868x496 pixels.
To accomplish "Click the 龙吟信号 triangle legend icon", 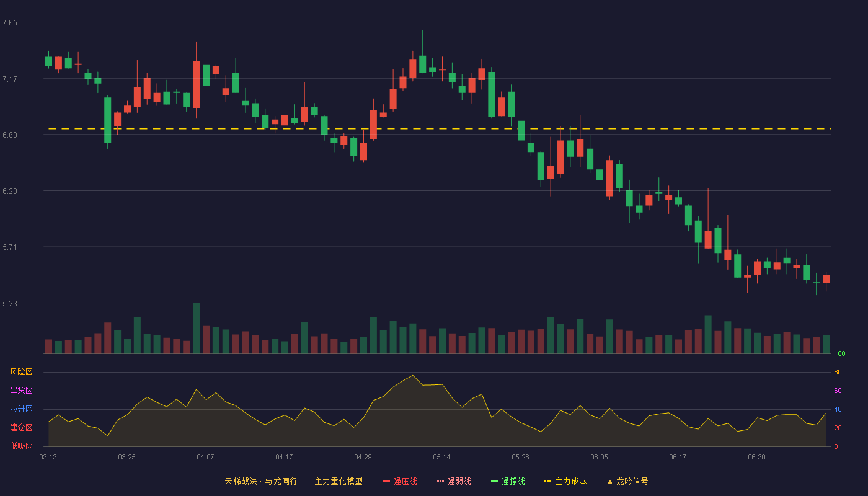I will coord(610,481).
